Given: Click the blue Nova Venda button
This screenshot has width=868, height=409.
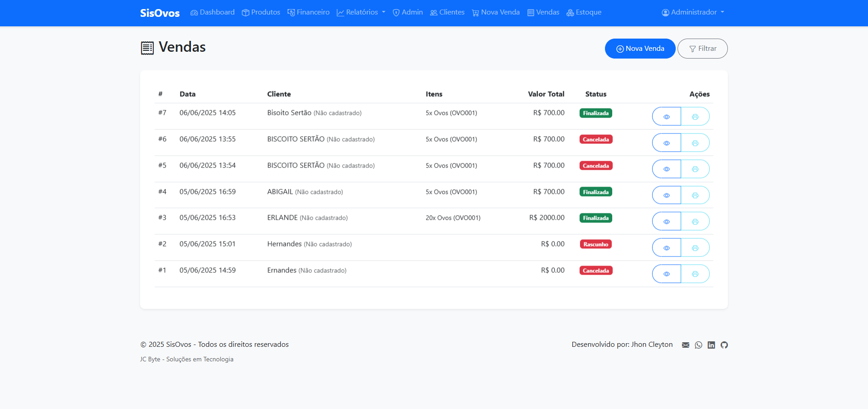Looking at the screenshot, I should [x=640, y=49].
